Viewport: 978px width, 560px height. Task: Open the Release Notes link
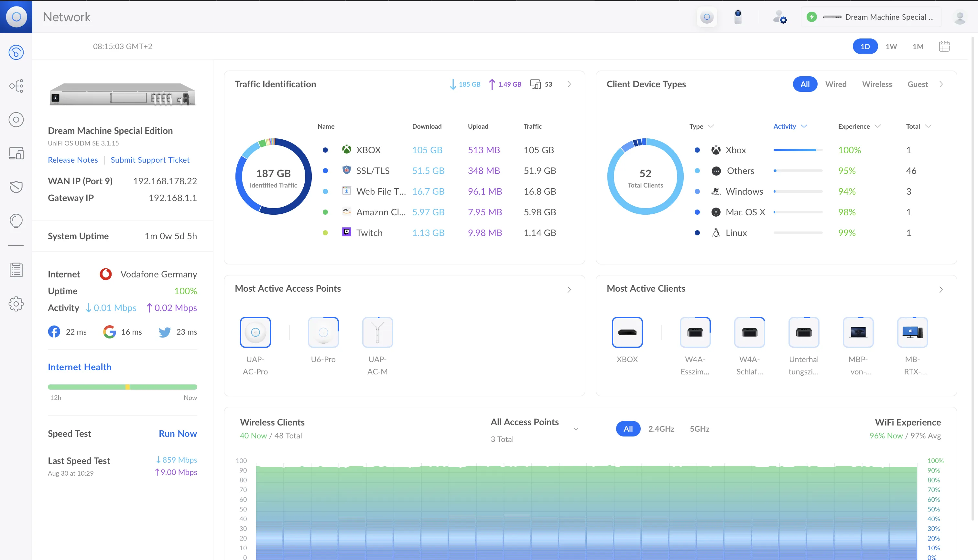[73, 160]
